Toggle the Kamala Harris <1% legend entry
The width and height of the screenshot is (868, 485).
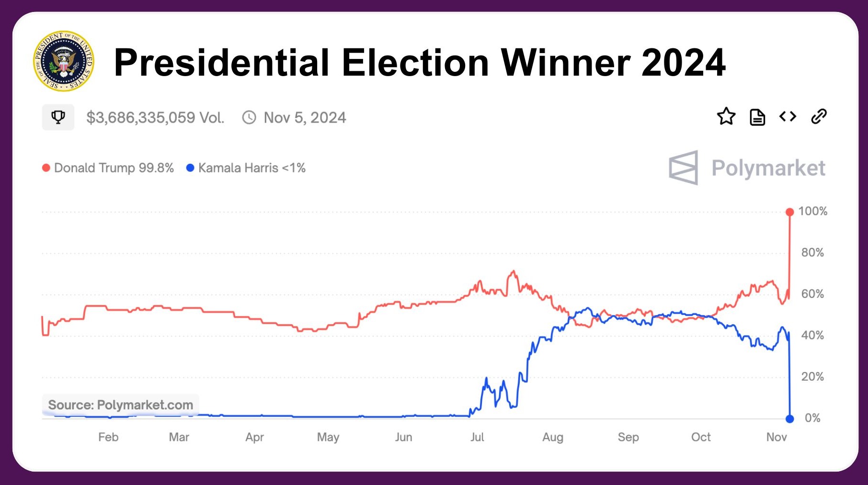251,168
